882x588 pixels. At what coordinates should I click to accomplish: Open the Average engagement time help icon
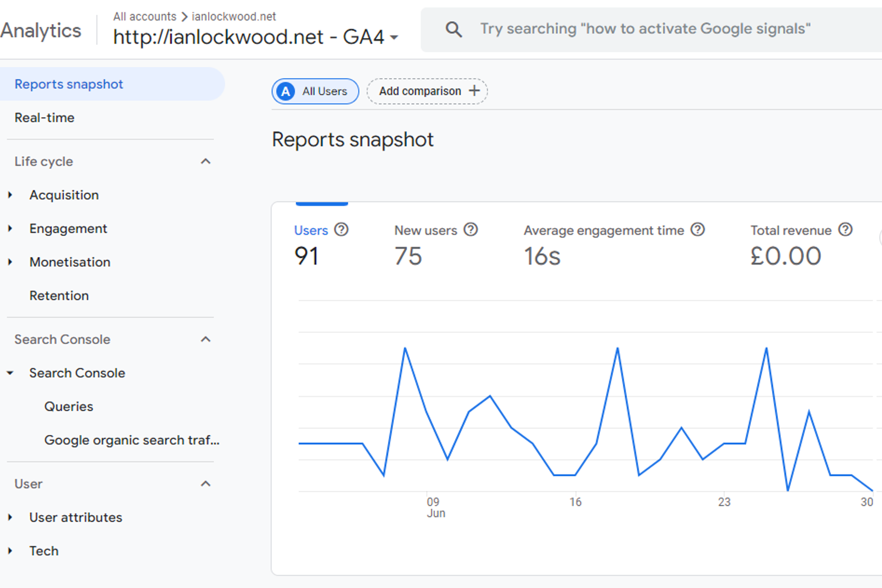pos(697,230)
